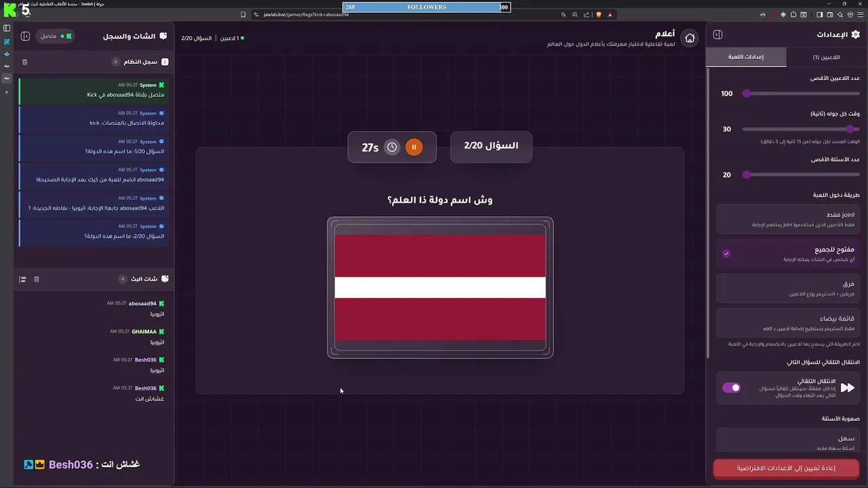Select the مفتوح للجميع entry option
868x488 pixels.
point(788,254)
